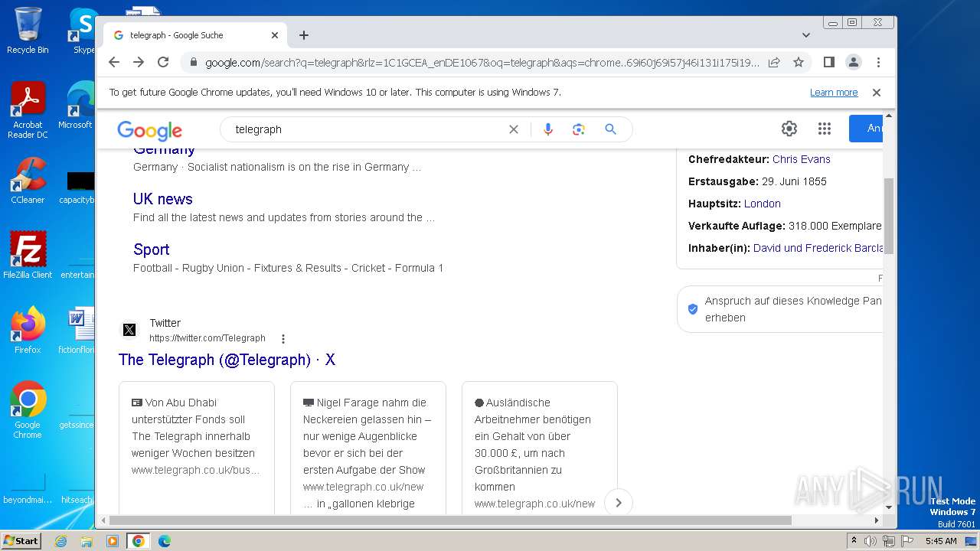Go forward using the browser forward arrow
This screenshot has width=980, height=551.
pos(139,62)
